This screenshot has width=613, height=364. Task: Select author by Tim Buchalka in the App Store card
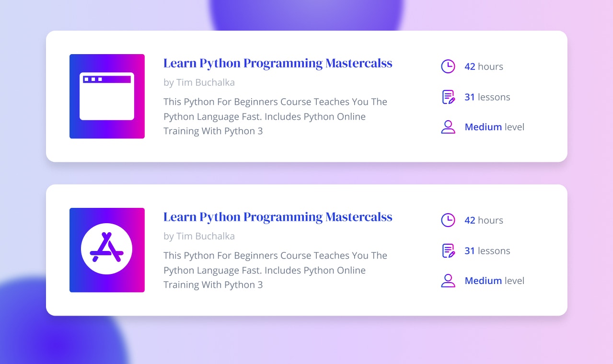click(199, 236)
